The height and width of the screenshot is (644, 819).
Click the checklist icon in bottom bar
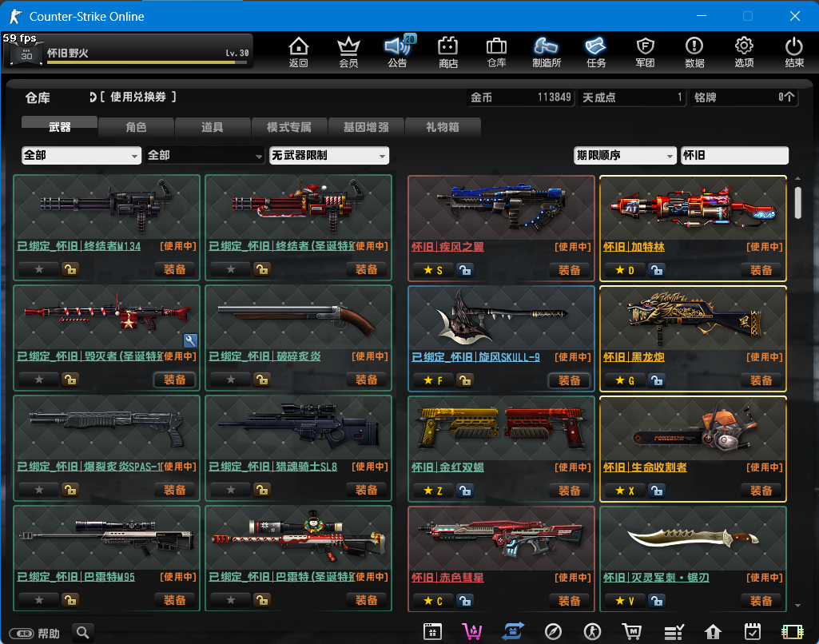point(674,631)
